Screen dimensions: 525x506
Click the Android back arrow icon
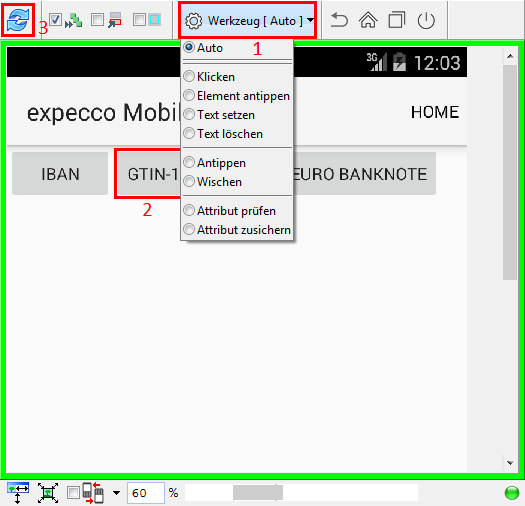339,20
